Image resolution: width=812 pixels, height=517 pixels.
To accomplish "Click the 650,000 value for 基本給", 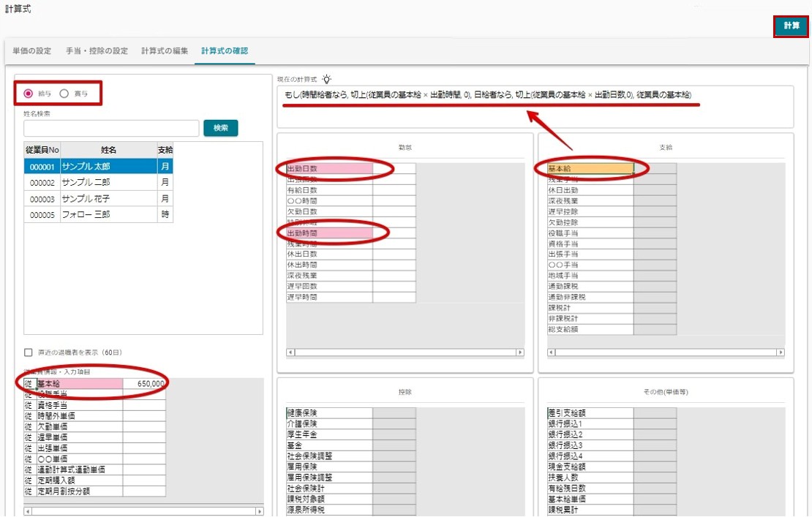I will 145,384.
